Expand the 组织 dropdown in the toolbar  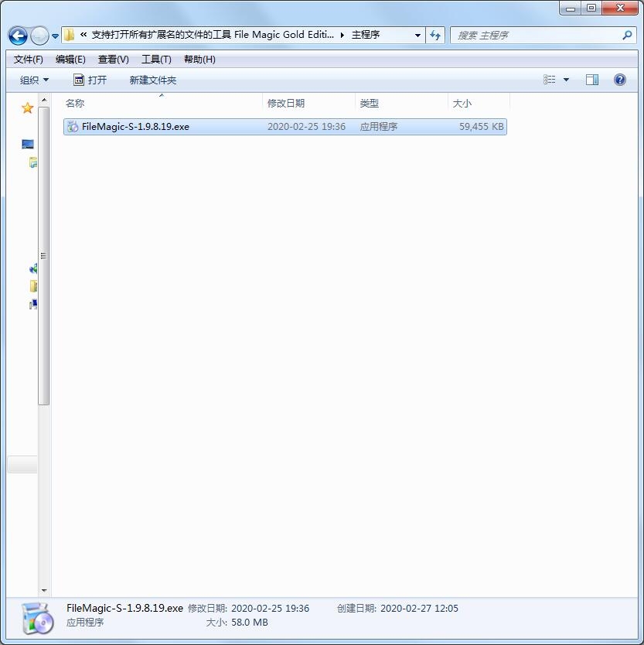[34, 80]
